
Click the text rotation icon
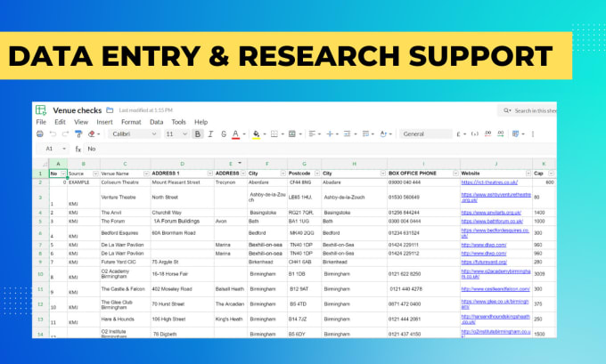click(x=383, y=134)
